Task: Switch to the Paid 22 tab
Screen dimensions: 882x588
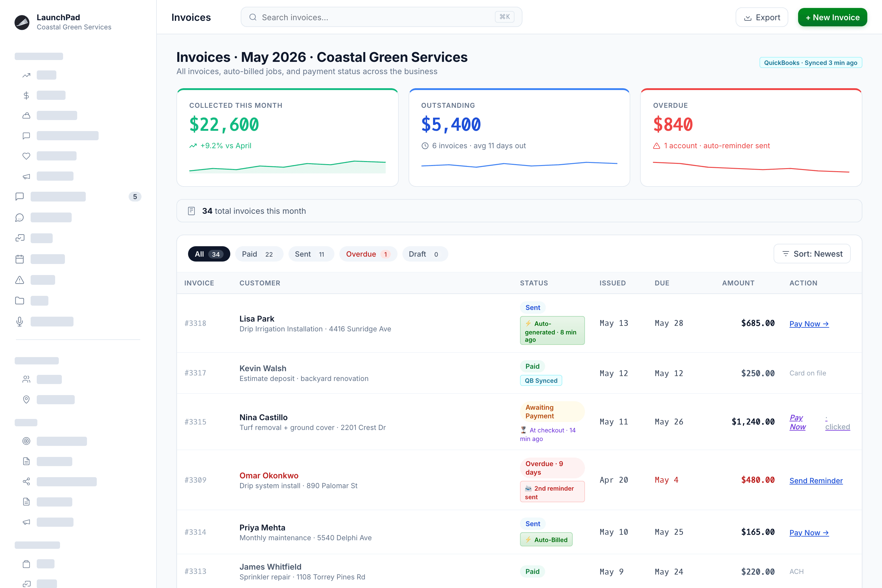Action: (x=259, y=254)
